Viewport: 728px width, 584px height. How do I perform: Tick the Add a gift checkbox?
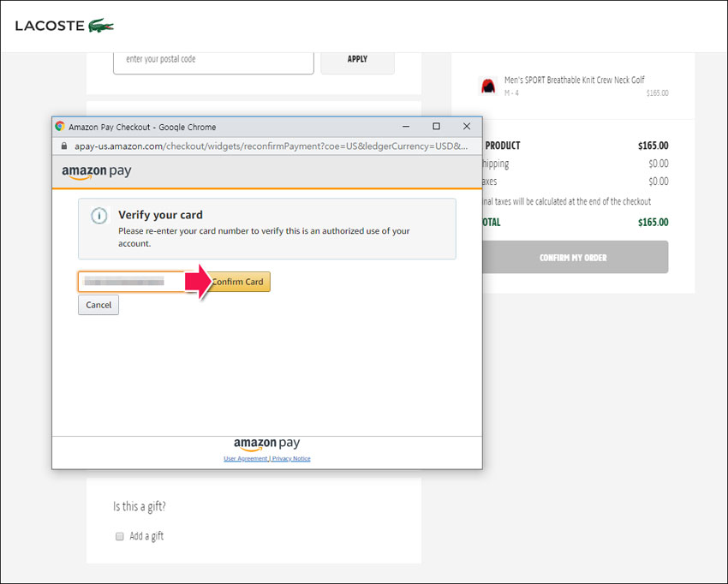119,536
